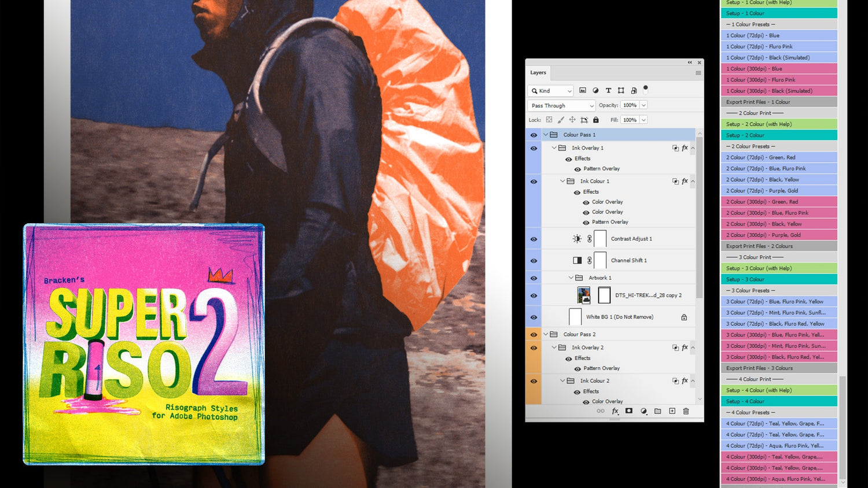The image size is (868, 488).
Task: Click the new group folder icon
Action: (x=657, y=411)
